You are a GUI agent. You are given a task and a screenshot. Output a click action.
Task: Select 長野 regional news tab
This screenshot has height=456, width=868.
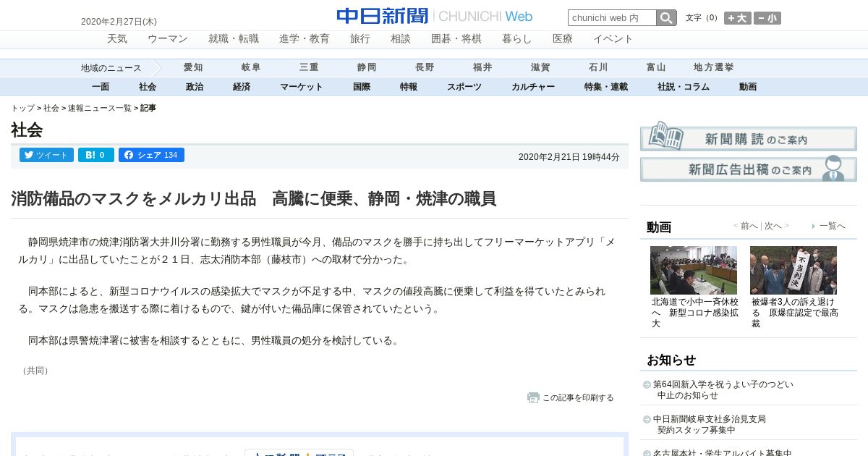425,67
